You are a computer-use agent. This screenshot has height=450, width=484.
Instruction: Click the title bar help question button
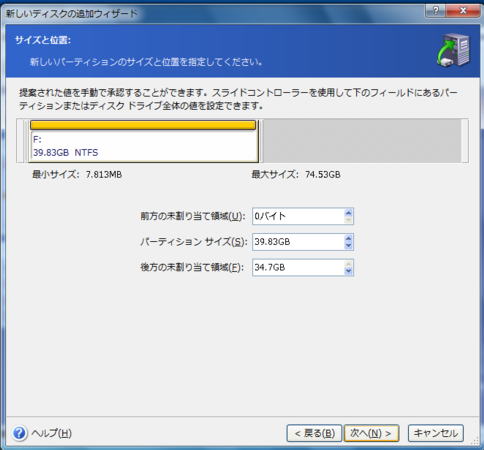(x=435, y=11)
